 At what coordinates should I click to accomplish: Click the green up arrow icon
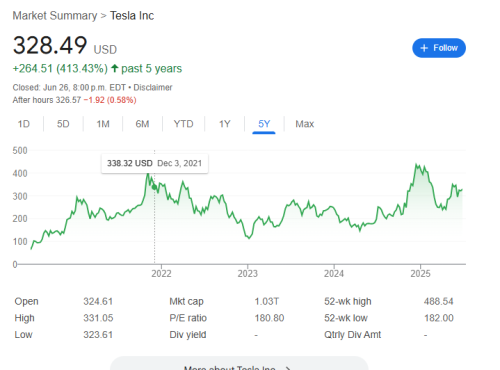pos(115,68)
